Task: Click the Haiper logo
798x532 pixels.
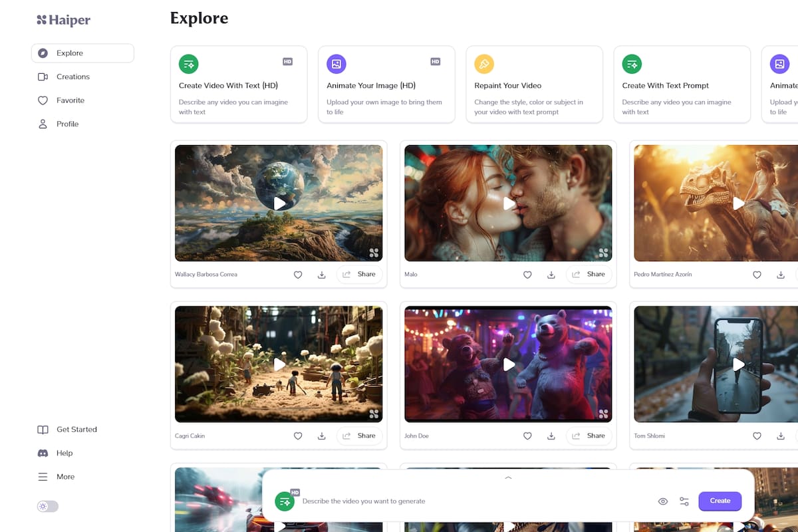Action: click(63, 20)
